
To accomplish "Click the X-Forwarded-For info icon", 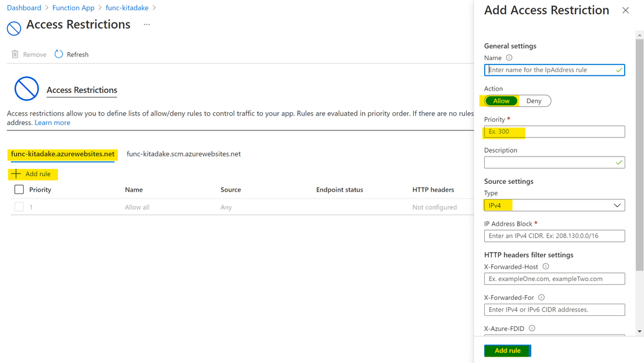I will (542, 297).
